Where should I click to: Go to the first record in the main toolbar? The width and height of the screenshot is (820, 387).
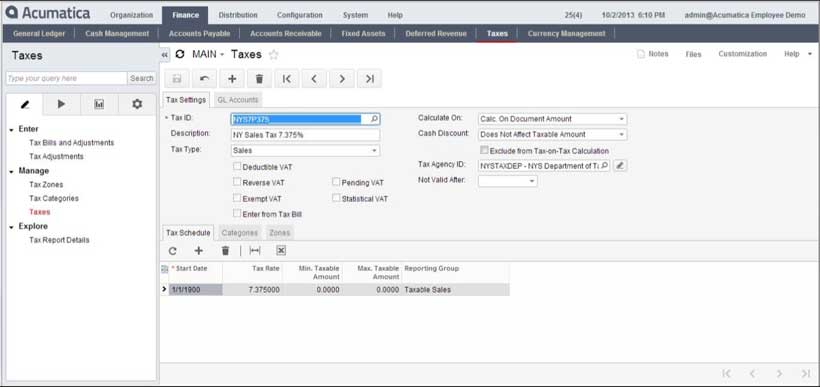(287, 78)
